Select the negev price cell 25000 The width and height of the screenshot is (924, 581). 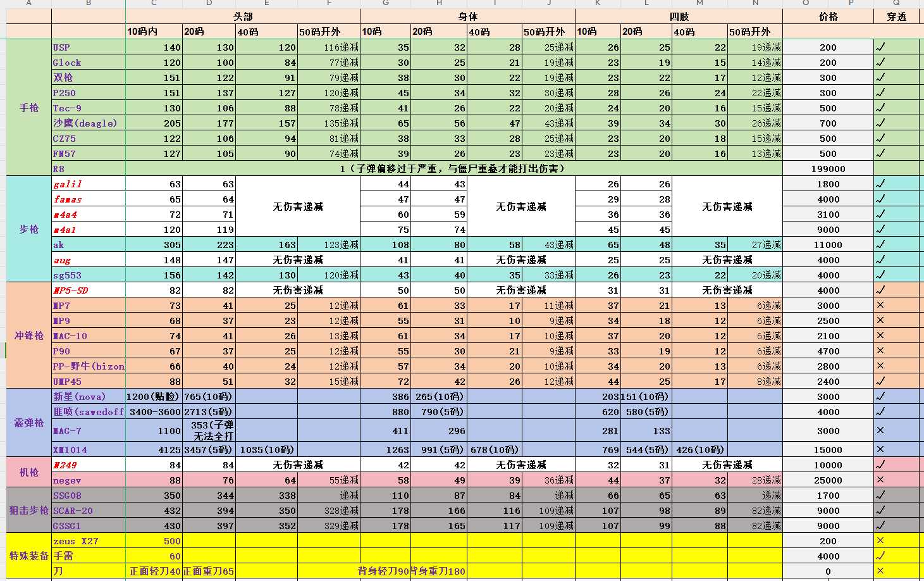pos(828,480)
